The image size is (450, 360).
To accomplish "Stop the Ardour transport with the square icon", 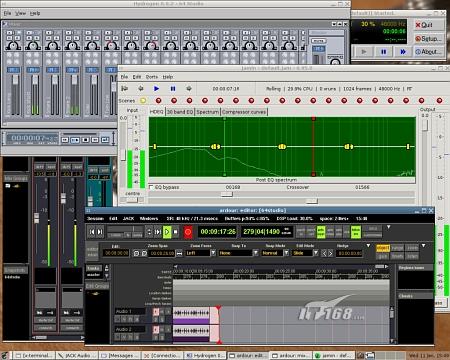I will pos(175,232).
